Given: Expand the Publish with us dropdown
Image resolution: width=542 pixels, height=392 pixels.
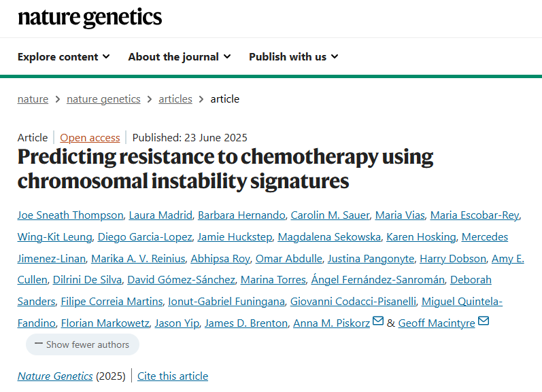Looking at the screenshot, I should click(x=293, y=57).
